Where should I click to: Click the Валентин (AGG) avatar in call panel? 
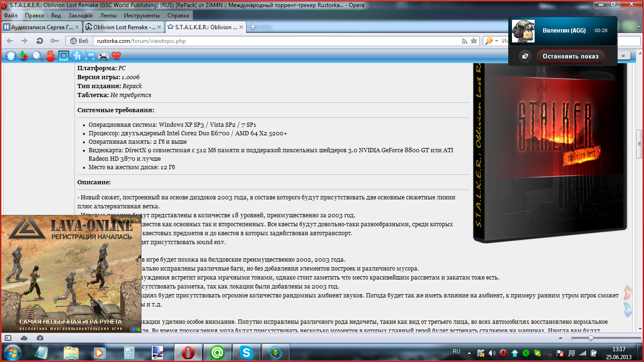[x=523, y=31]
